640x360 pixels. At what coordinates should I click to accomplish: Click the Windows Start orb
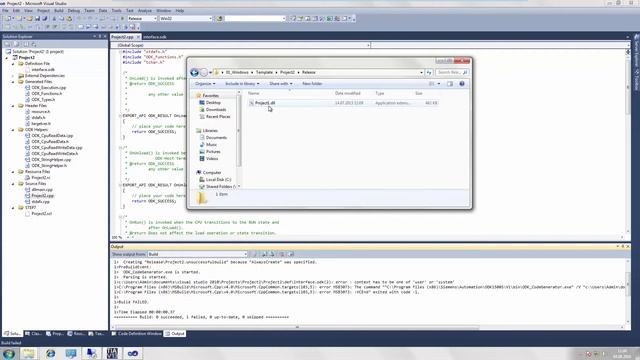coord(9,353)
